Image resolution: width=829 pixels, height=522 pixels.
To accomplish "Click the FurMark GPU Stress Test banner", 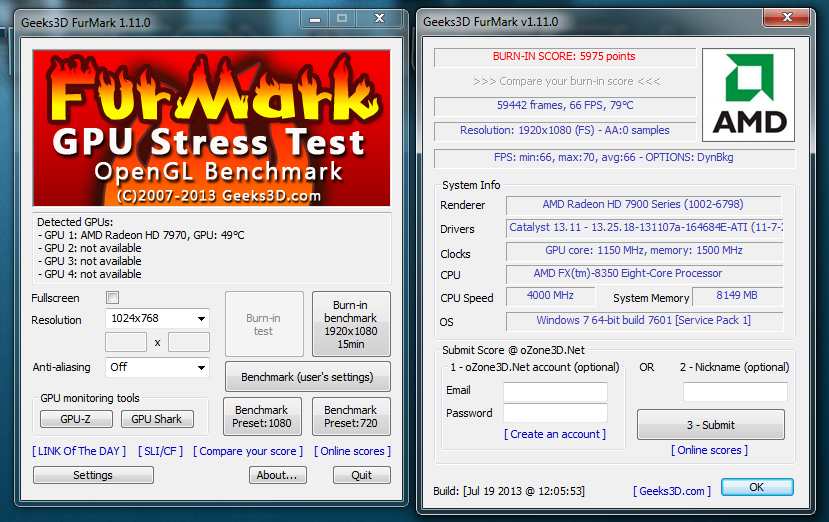I will point(211,128).
